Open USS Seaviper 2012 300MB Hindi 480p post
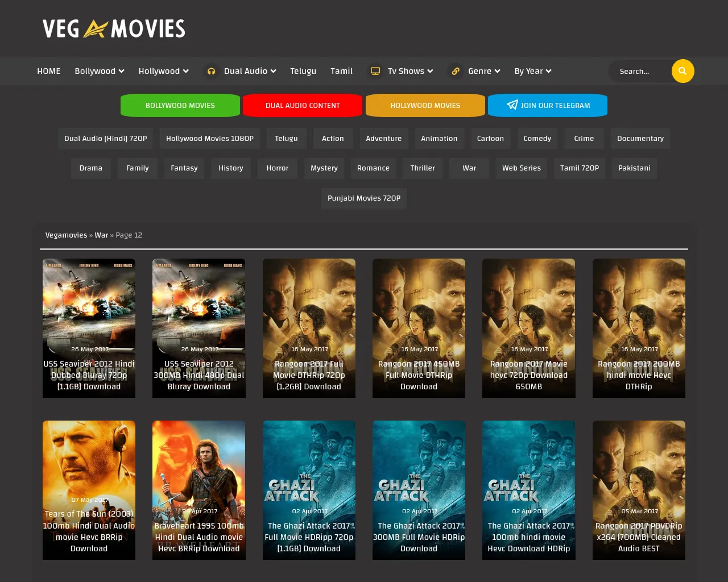This screenshot has height=582, width=728. (x=199, y=328)
